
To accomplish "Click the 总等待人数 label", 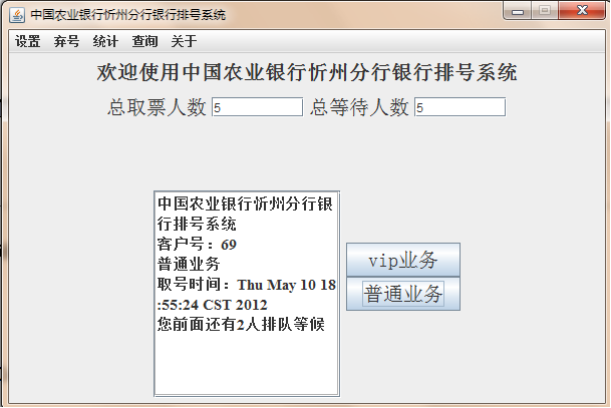I will click(359, 107).
